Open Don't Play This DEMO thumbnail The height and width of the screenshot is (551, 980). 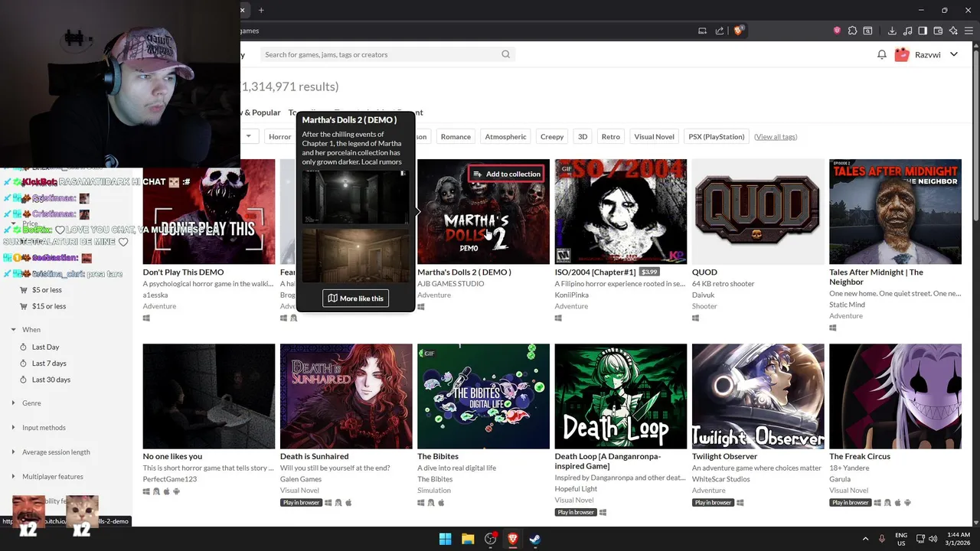pyautogui.click(x=208, y=212)
